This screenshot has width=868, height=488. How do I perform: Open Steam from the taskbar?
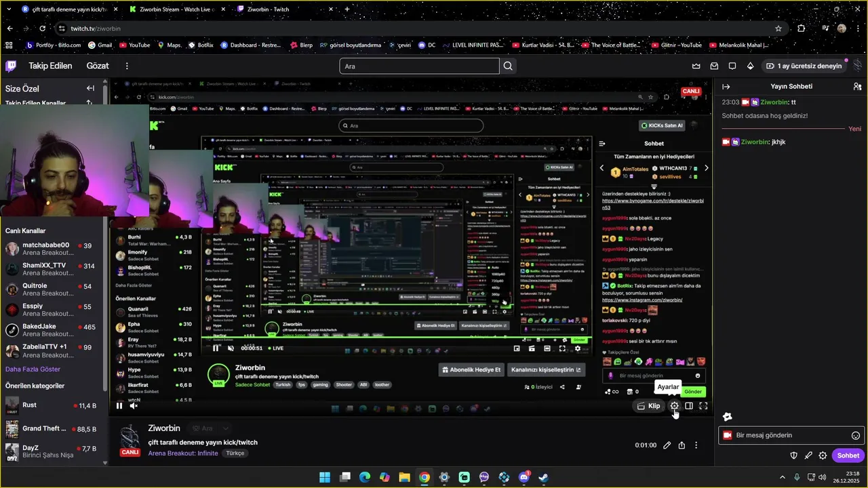coord(543,477)
